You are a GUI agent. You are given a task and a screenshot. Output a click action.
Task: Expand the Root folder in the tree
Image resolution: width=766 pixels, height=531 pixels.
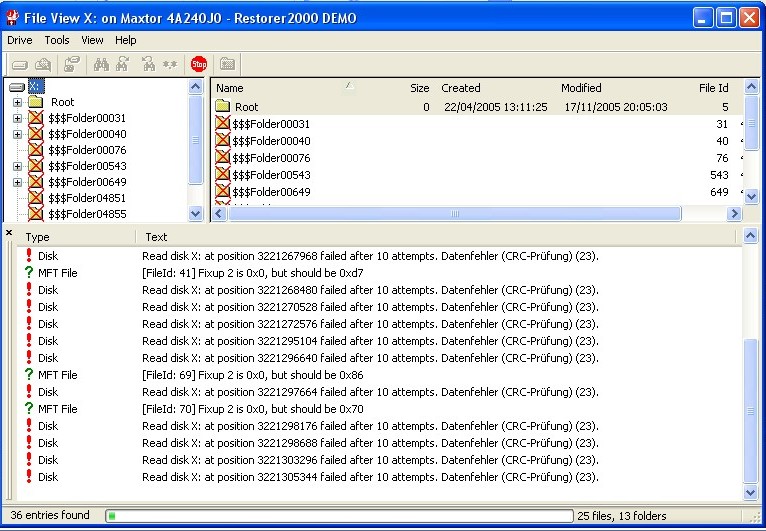18,102
